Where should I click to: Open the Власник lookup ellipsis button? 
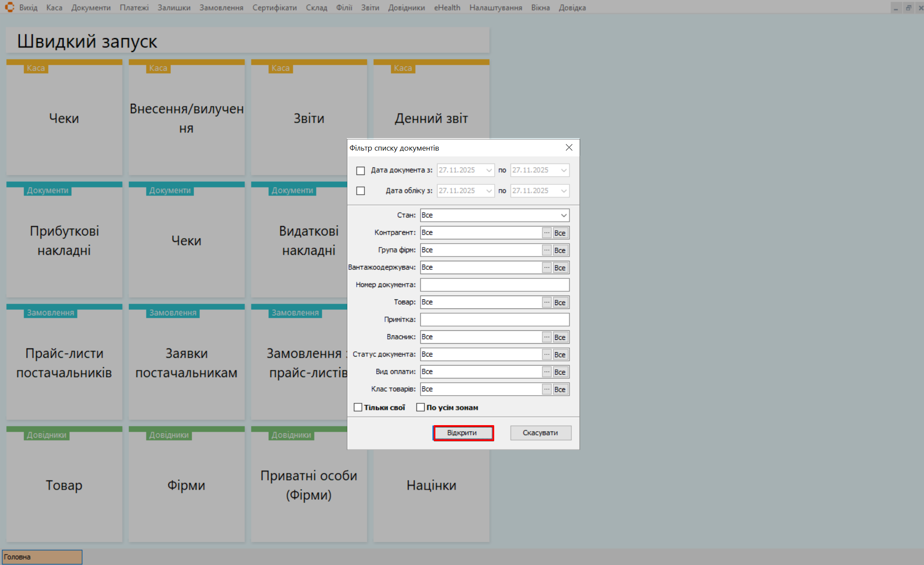click(546, 337)
